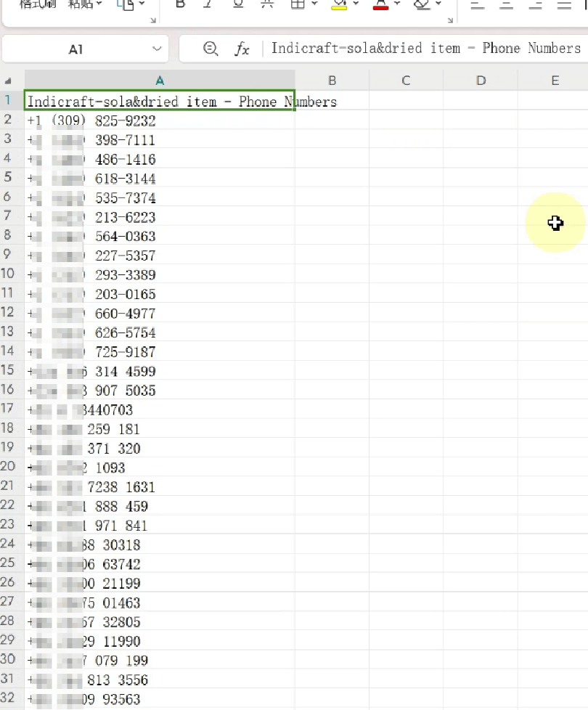Select the cell ending in 259 181
This screenshot has height=710, width=588.
click(x=159, y=429)
